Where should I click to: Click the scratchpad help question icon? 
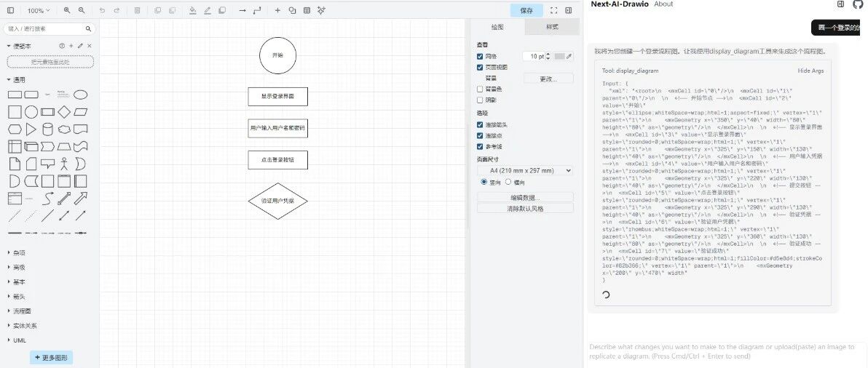[62, 46]
